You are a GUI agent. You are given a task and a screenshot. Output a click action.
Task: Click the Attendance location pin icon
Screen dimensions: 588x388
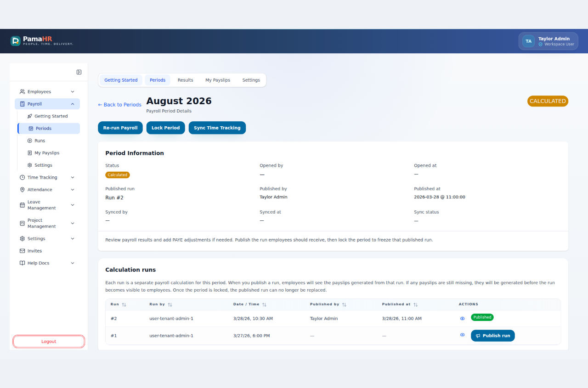(x=23, y=190)
